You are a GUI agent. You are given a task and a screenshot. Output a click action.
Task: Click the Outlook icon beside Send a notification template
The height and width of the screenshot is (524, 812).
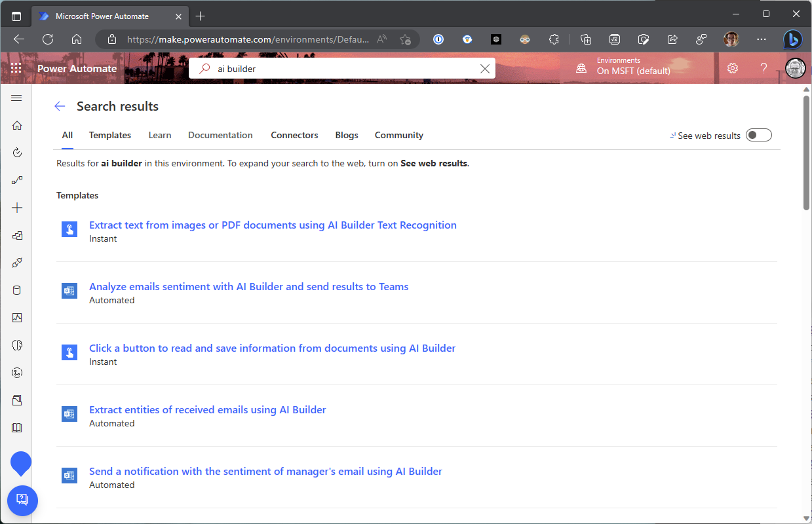point(69,476)
